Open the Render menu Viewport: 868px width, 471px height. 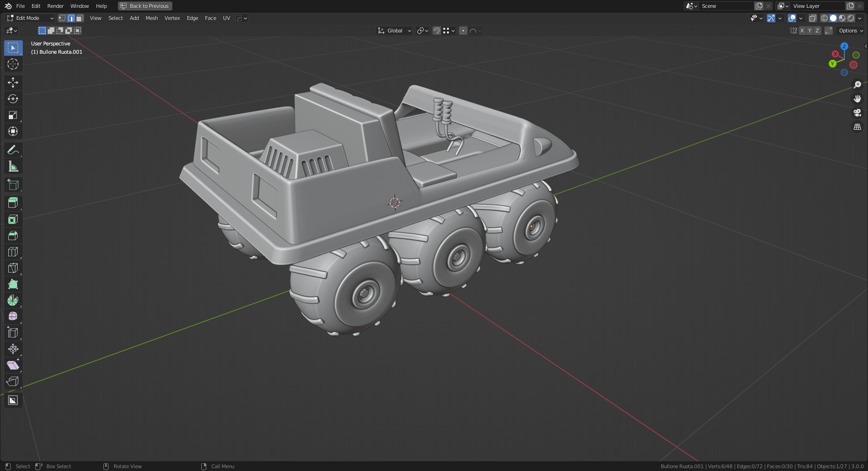(x=55, y=6)
